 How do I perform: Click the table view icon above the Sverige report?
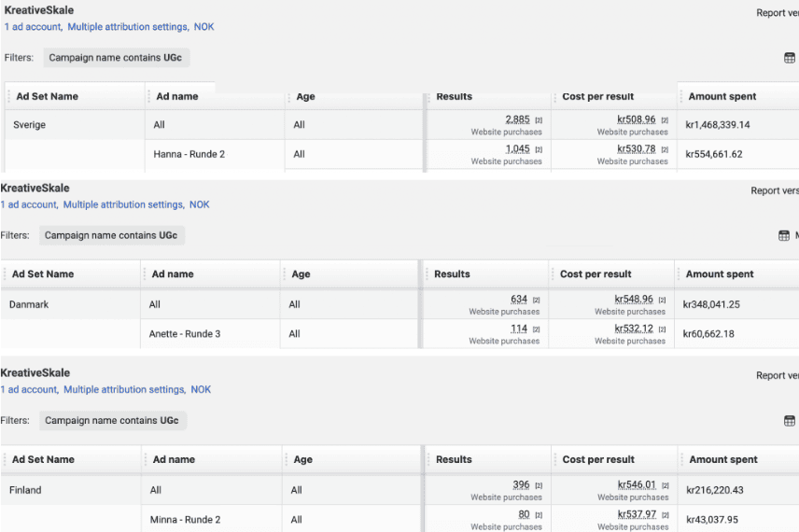click(x=790, y=58)
